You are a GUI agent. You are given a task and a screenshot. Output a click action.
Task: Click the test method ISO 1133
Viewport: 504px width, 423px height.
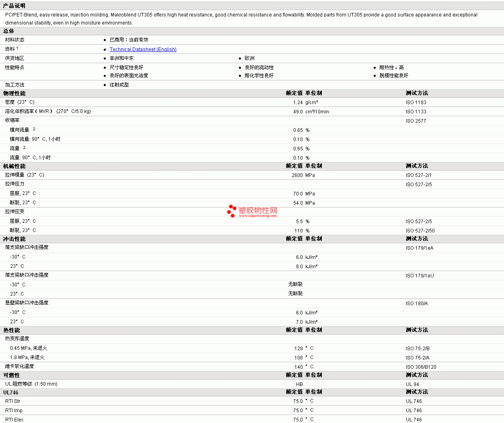(x=416, y=112)
